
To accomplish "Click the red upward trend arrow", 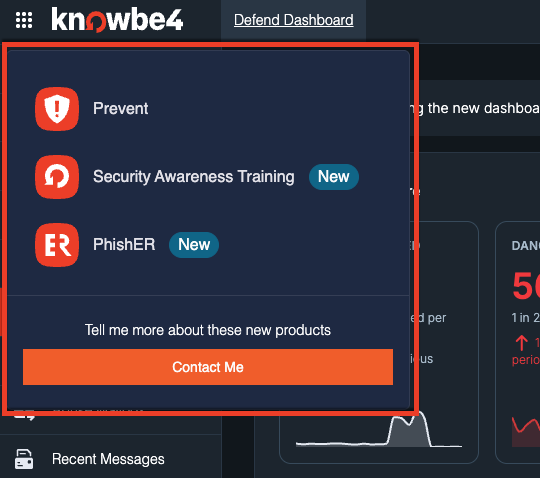I will pos(521,343).
